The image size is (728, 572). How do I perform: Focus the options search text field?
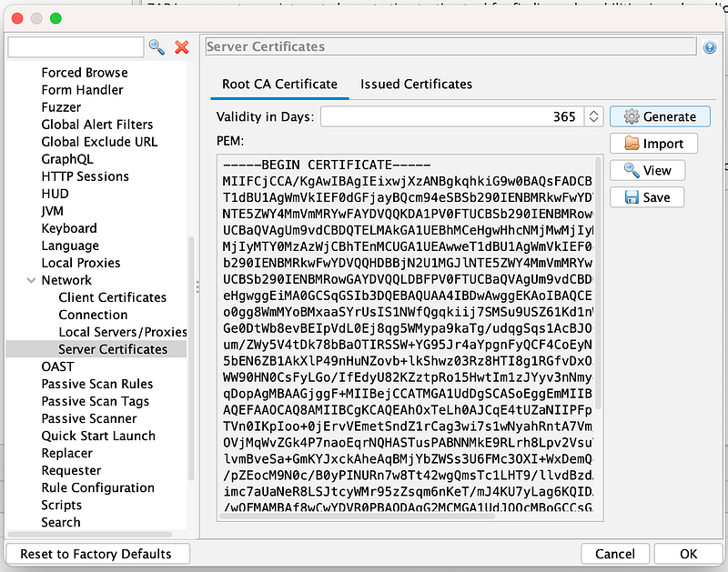76,47
